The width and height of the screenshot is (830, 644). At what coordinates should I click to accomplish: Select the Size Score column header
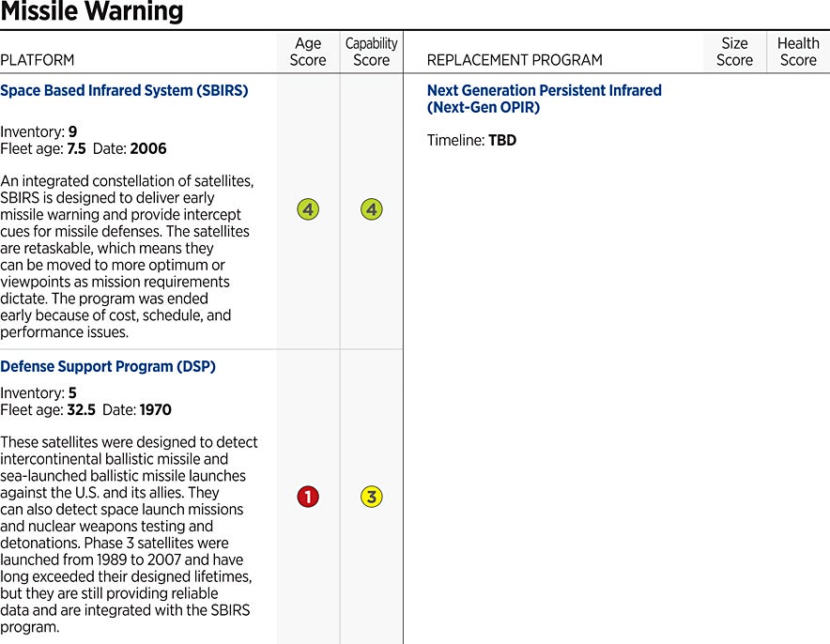click(734, 52)
